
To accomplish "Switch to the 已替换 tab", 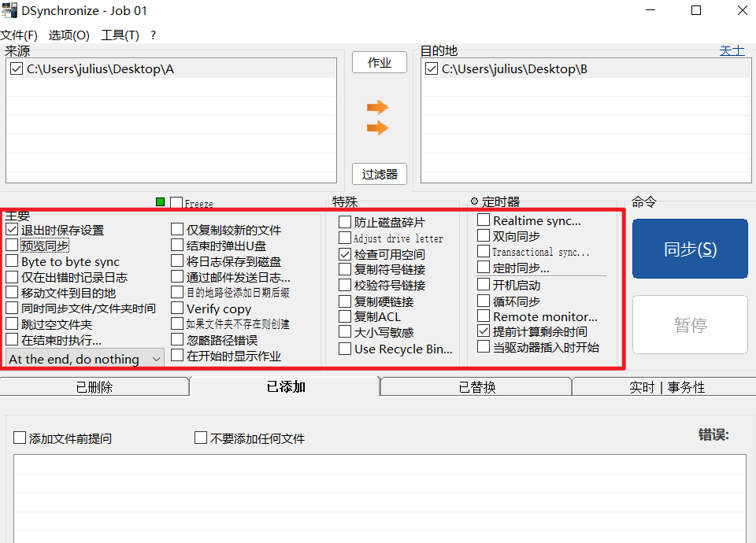I will (476, 386).
